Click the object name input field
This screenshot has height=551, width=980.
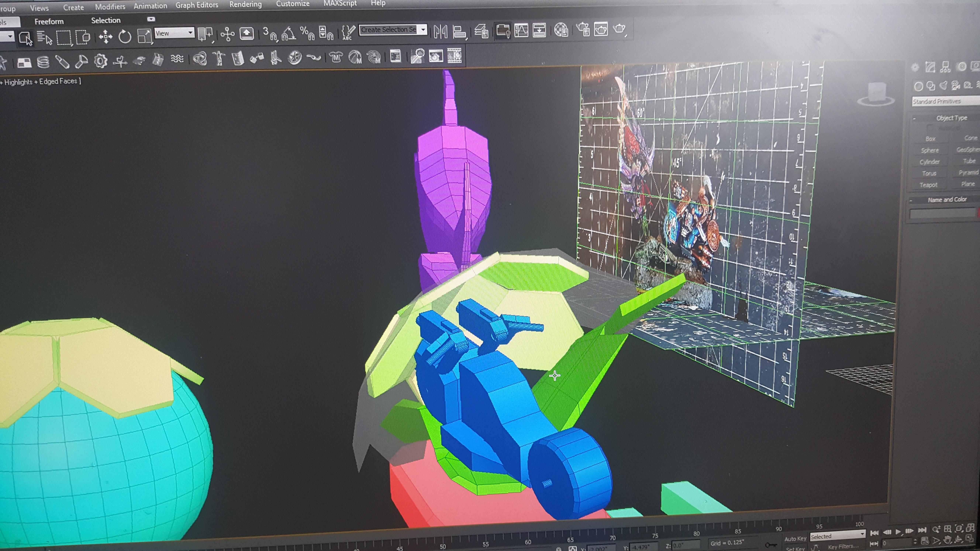(x=943, y=214)
